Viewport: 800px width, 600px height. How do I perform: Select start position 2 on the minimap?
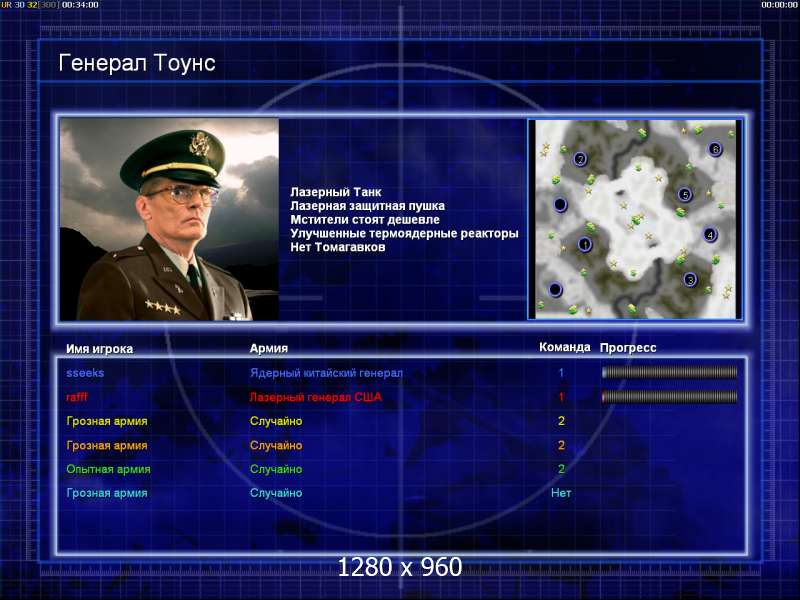click(x=580, y=159)
